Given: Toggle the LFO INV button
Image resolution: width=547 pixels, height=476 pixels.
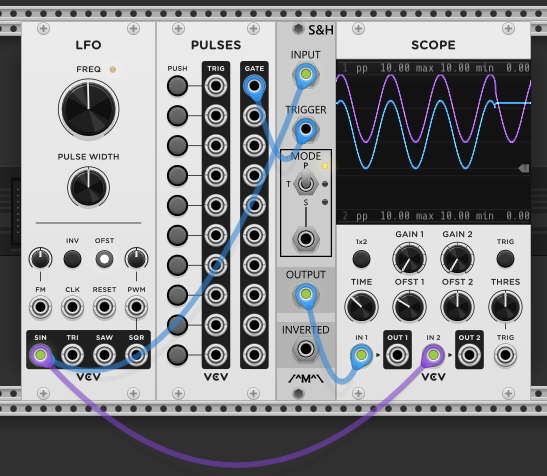Looking at the screenshot, I should point(73,259).
